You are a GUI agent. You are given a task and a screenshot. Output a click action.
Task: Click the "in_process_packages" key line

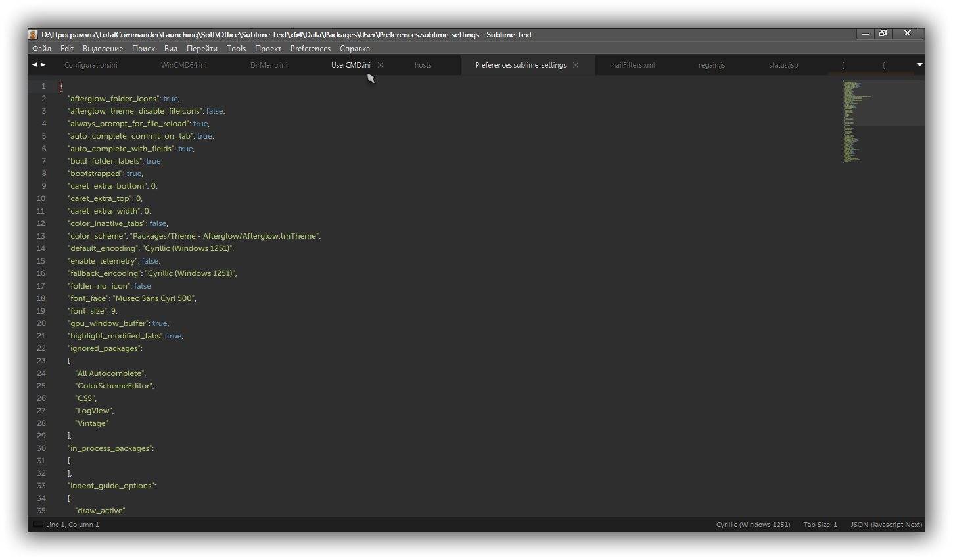[x=110, y=448]
